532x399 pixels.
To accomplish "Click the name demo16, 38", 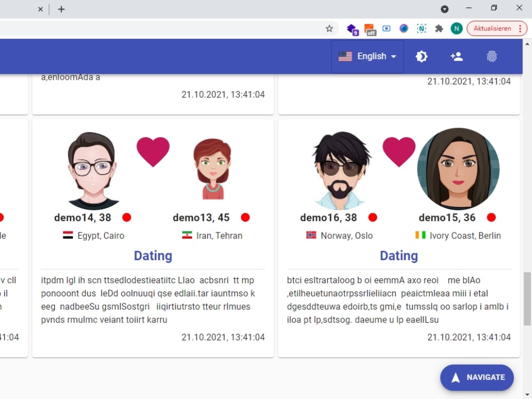I will (x=328, y=218).
